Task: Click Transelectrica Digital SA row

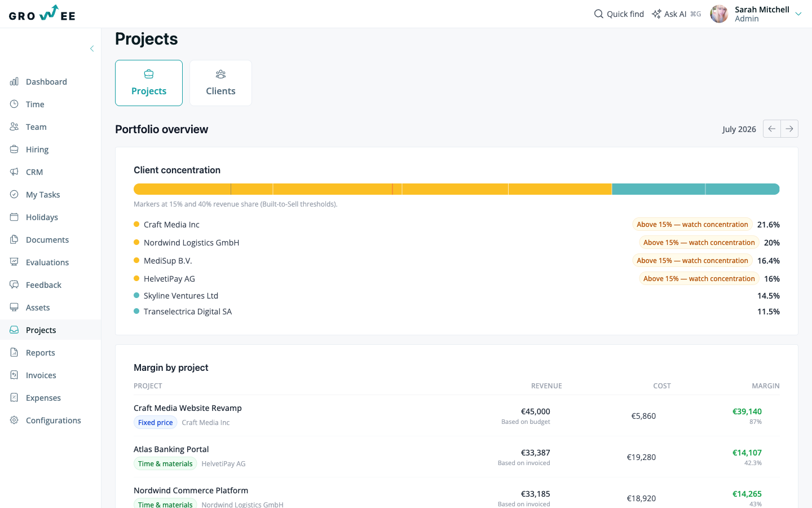Action: click(457, 312)
